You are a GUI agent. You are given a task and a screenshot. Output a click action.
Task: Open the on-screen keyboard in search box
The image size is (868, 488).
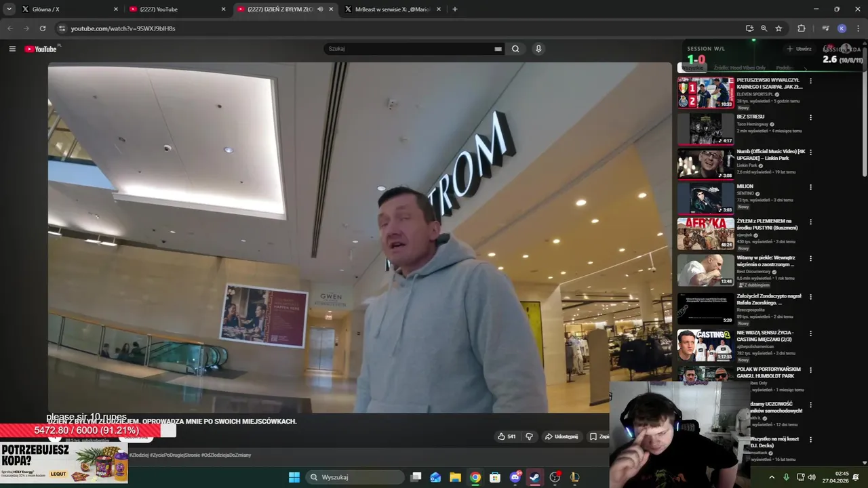coord(498,49)
